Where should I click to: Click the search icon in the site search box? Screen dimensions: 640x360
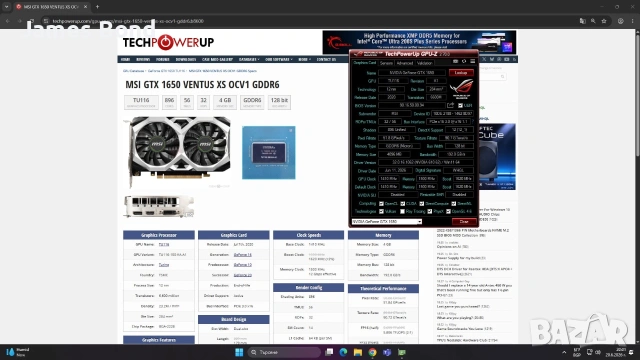pyautogui.click(x=502, y=76)
